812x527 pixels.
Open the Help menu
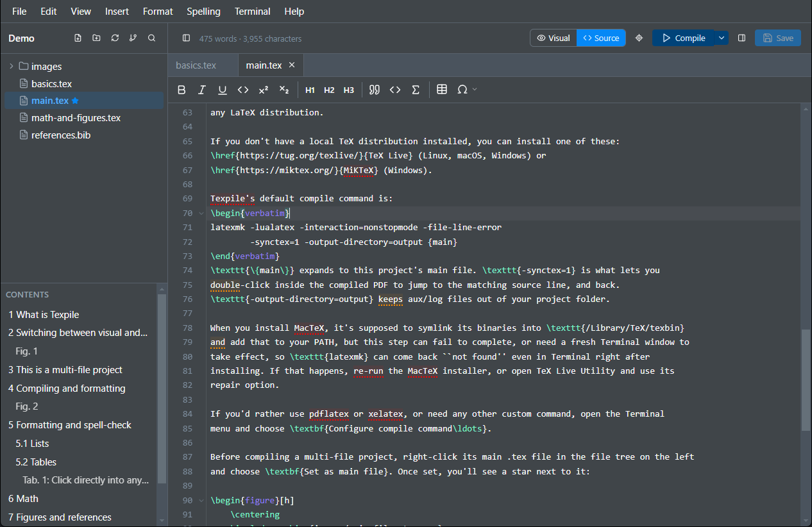pos(294,12)
